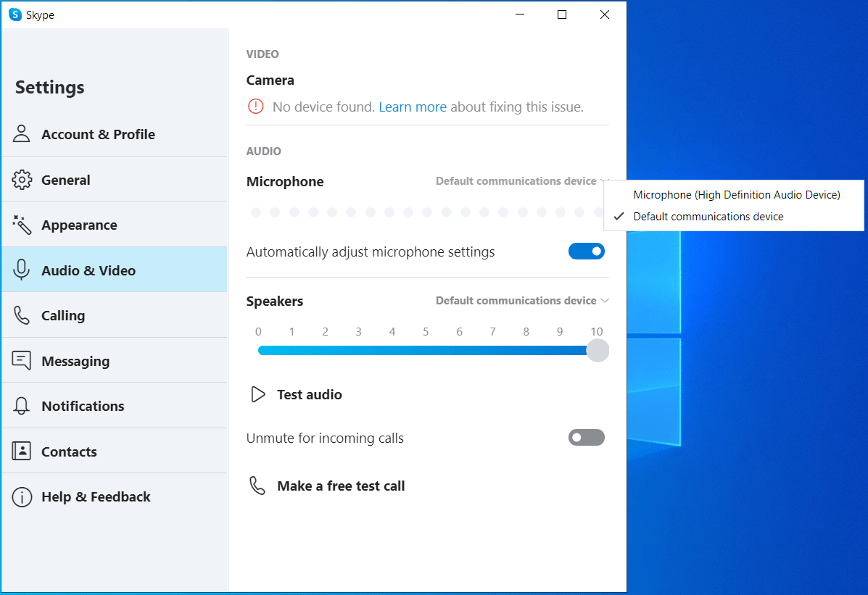868x595 pixels.
Task: Click the red camera warning icon
Action: 256,107
